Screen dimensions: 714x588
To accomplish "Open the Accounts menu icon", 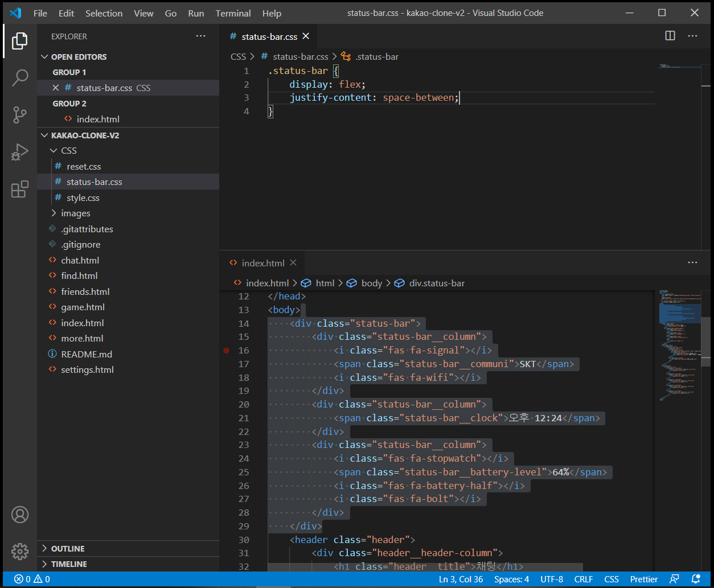I will pos(20,515).
